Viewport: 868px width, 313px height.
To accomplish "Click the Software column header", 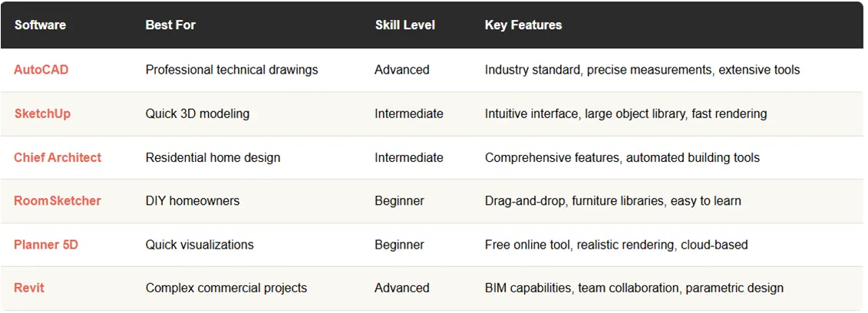I will 40,25.
